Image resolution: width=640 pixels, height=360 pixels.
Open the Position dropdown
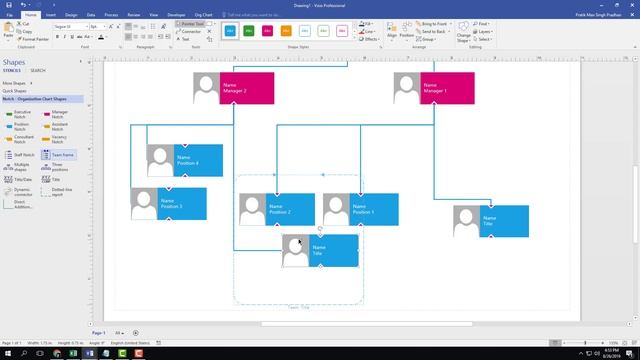407,31
